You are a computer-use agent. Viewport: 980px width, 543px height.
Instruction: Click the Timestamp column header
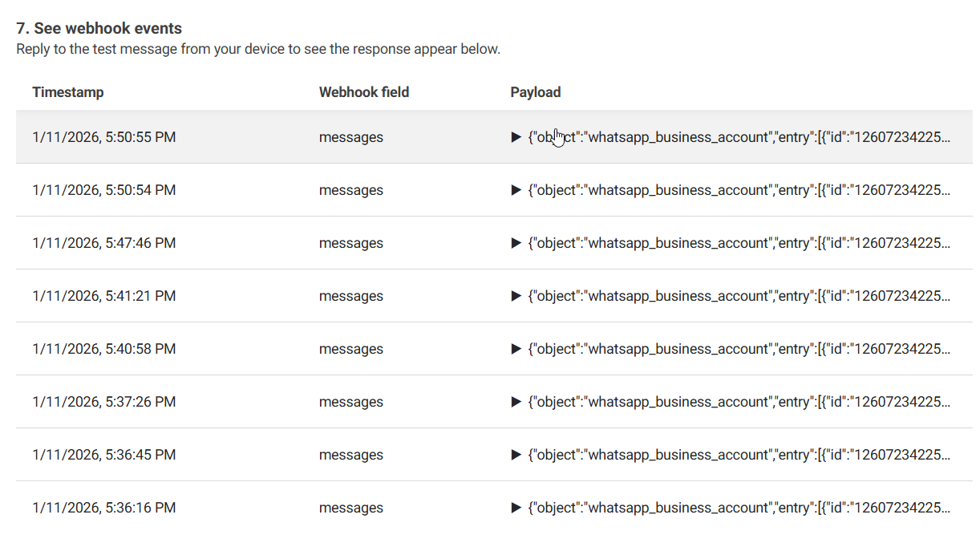[x=68, y=92]
